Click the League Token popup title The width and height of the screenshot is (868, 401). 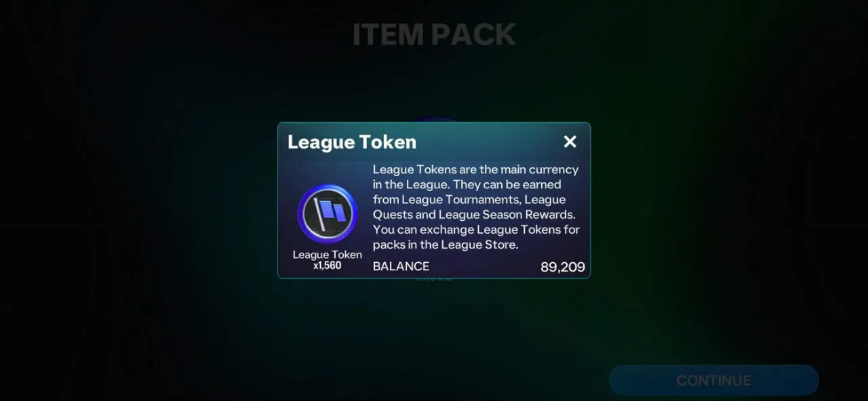[352, 142]
